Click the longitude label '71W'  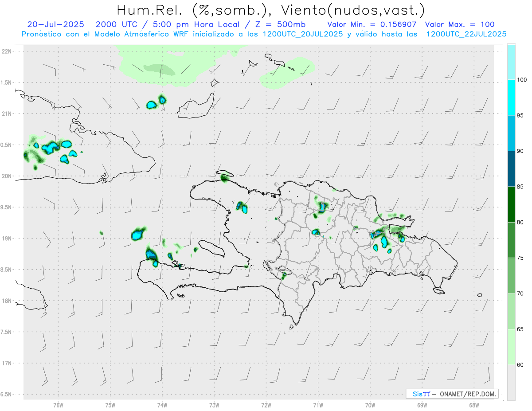318,405
